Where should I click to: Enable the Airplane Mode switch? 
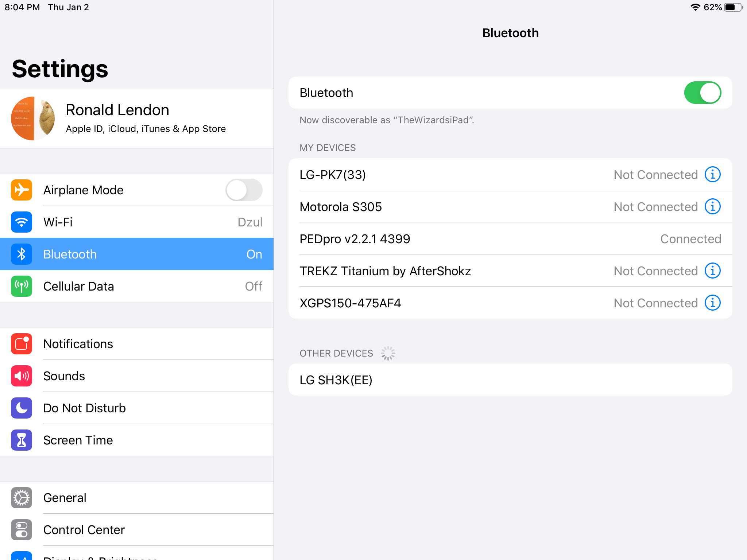click(x=244, y=190)
